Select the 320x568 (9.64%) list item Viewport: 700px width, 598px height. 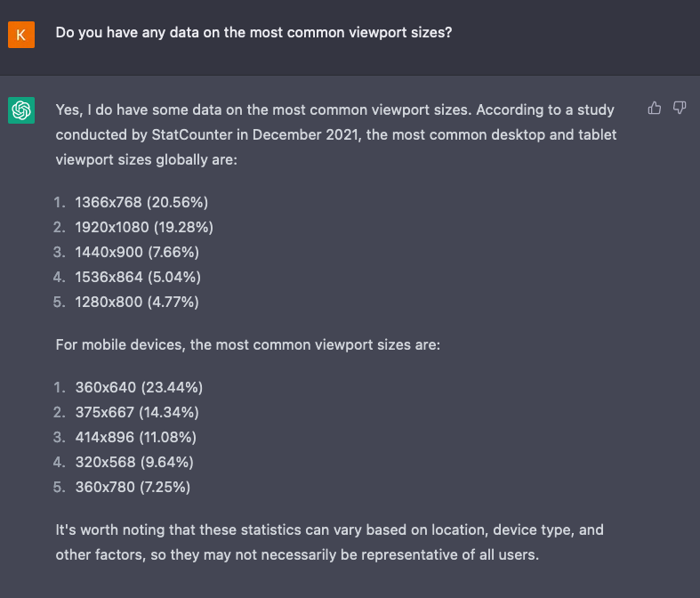pos(134,462)
